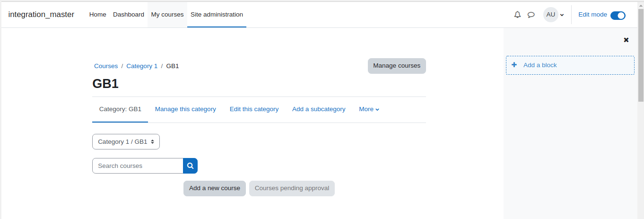Click the Add a new course button
Image resolution: width=644 pixels, height=219 pixels.
pyautogui.click(x=215, y=188)
